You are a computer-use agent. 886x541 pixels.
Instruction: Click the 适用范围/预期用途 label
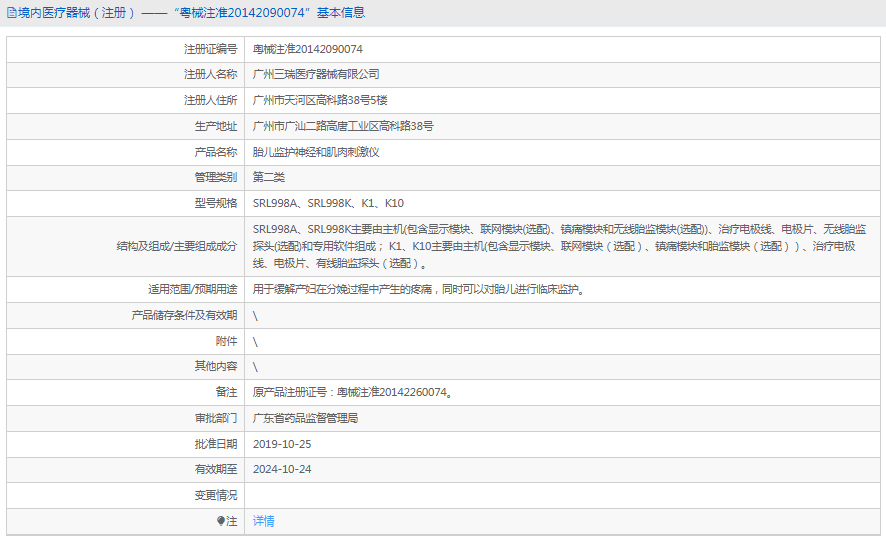[193, 289]
